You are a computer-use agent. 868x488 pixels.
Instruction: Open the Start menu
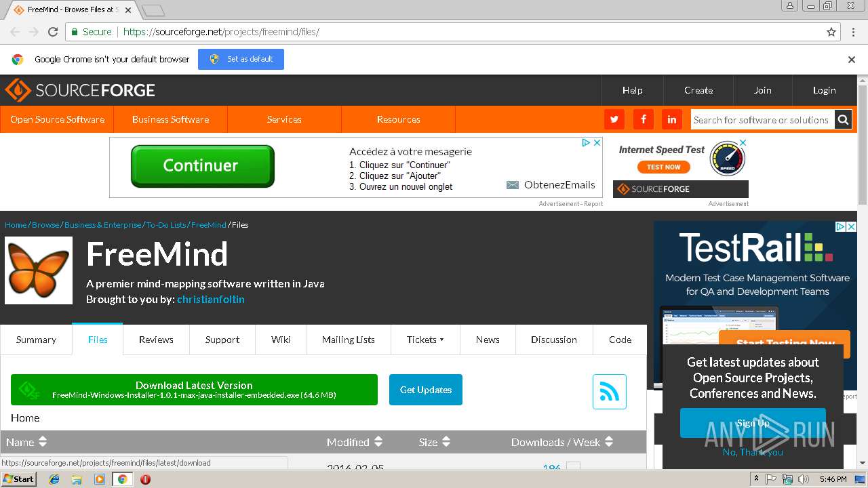pyautogui.click(x=18, y=479)
